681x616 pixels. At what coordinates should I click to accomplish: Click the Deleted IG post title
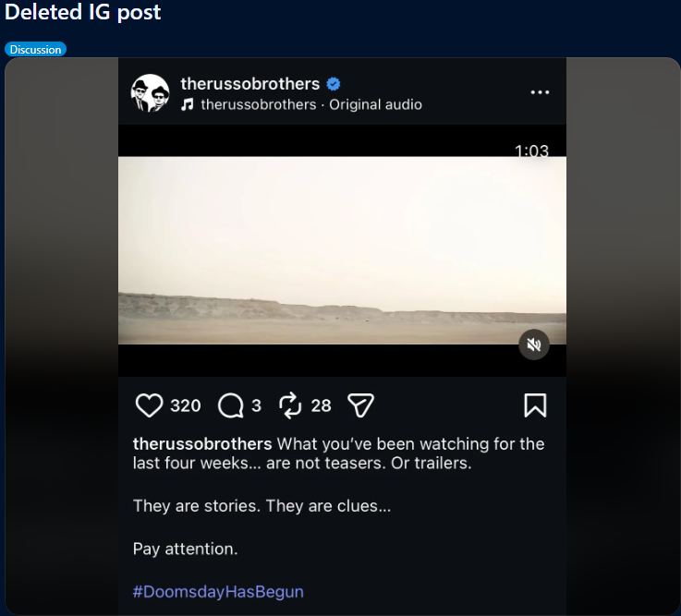coord(83,13)
